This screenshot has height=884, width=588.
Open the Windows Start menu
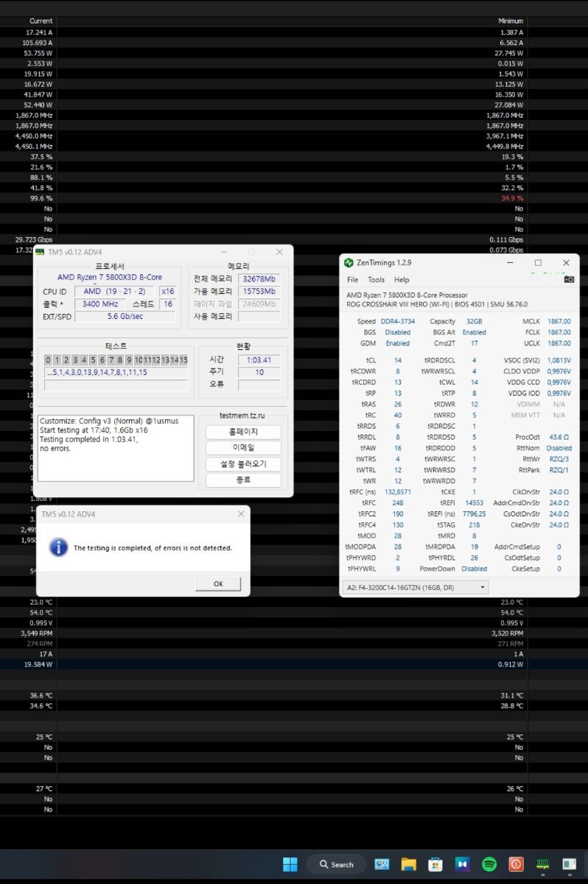290,864
